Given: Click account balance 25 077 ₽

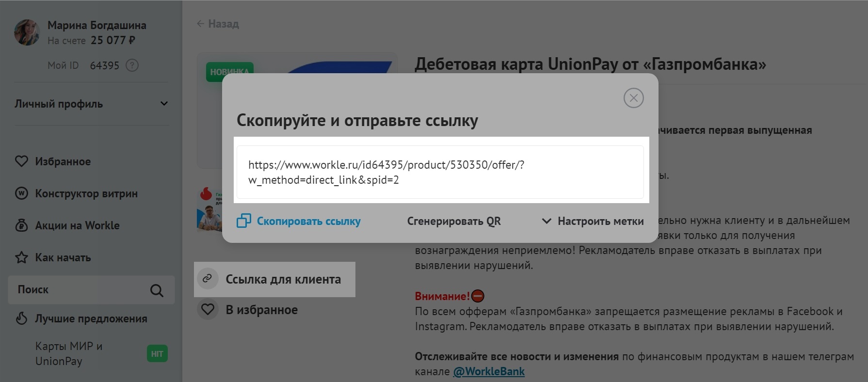Looking at the screenshot, I should [113, 40].
